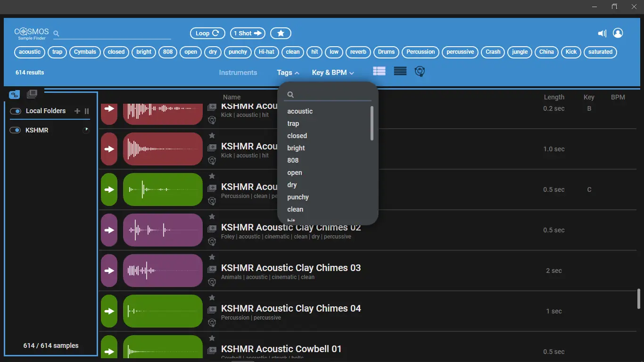Click the jungle tag chip
Image resolution: width=644 pixels, height=362 pixels.
520,52
